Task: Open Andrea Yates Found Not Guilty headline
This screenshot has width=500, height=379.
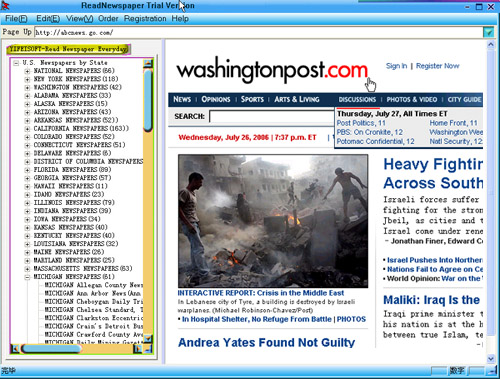Action: click(x=266, y=342)
